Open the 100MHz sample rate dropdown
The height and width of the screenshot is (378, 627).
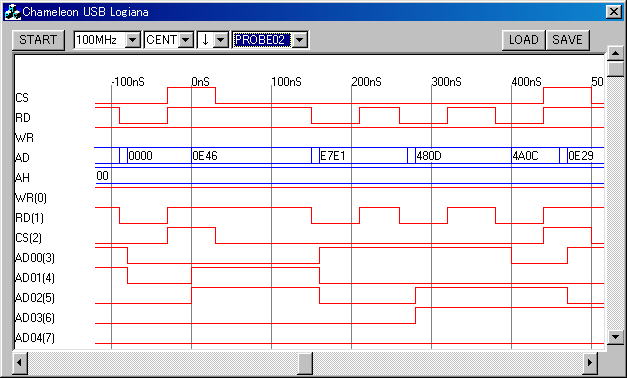tap(133, 40)
